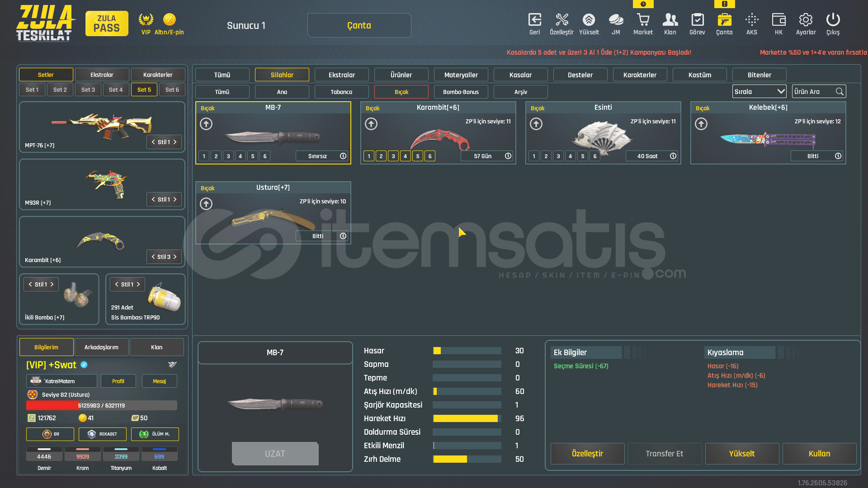Click the Zırh Delme stat bar
868x488 pixels.
(467, 459)
